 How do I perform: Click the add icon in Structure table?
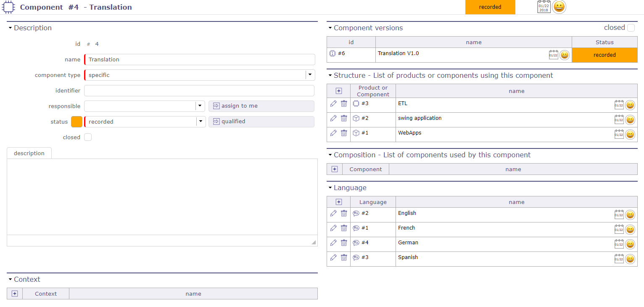pos(339,91)
